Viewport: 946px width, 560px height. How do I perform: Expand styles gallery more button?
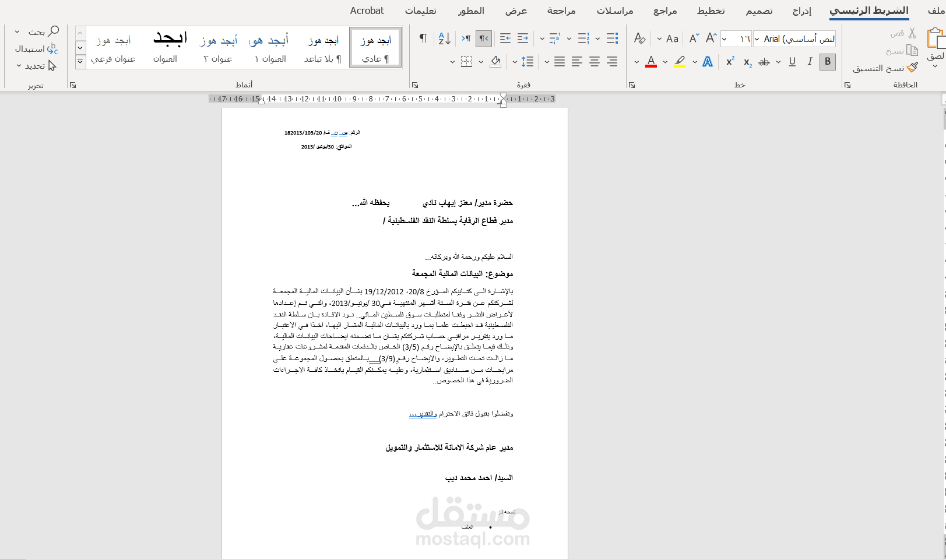(x=80, y=61)
